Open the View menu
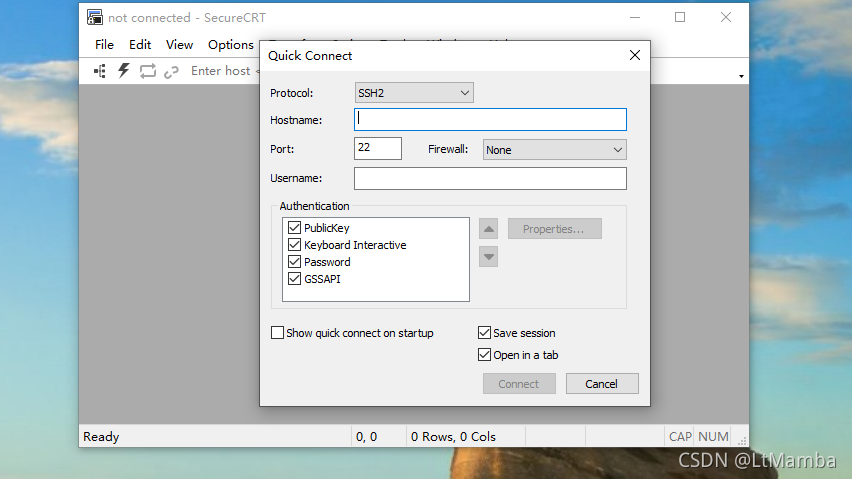Image resolution: width=852 pixels, height=479 pixels. [179, 45]
